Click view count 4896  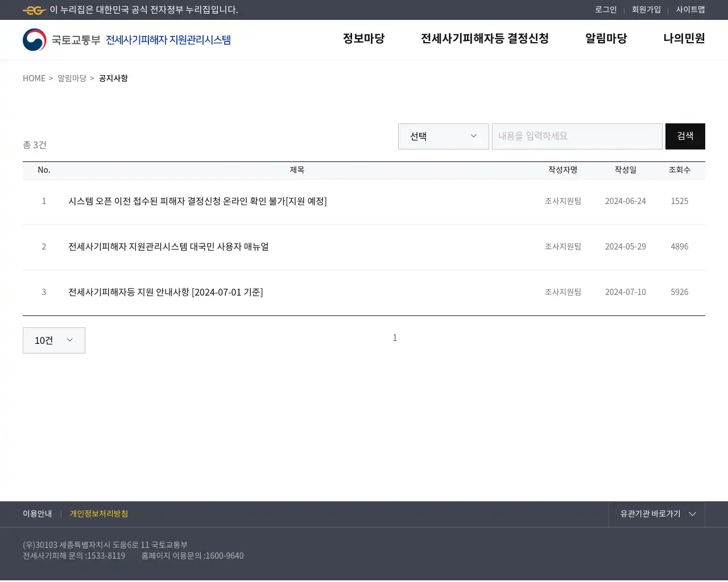tap(680, 247)
